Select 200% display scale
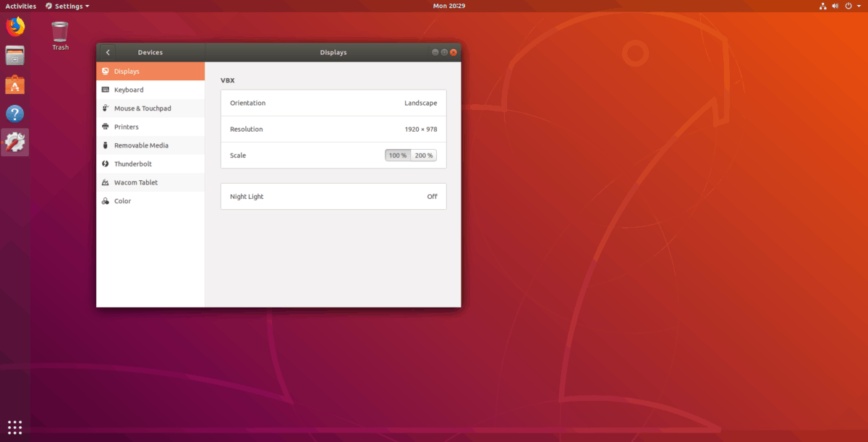 click(x=423, y=155)
